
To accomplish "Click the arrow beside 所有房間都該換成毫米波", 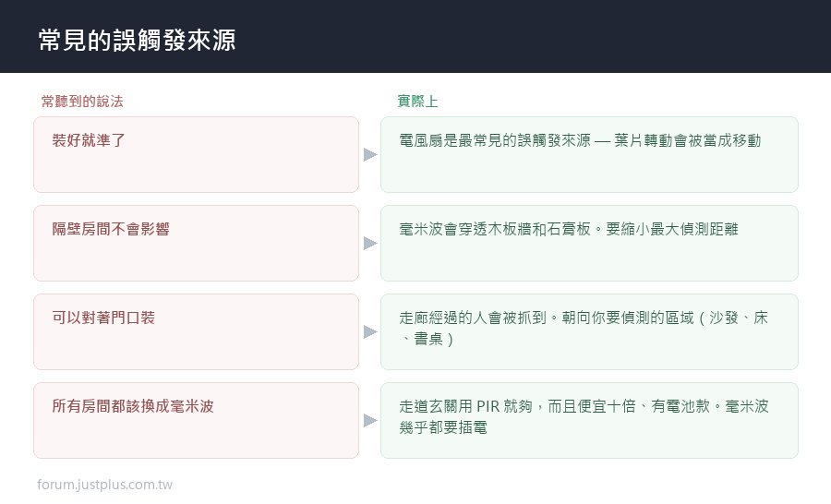I will point(370,420).
